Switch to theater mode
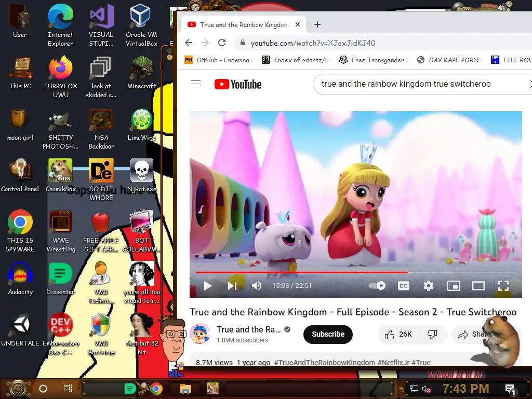532x399 pixels. coord(478,286)
